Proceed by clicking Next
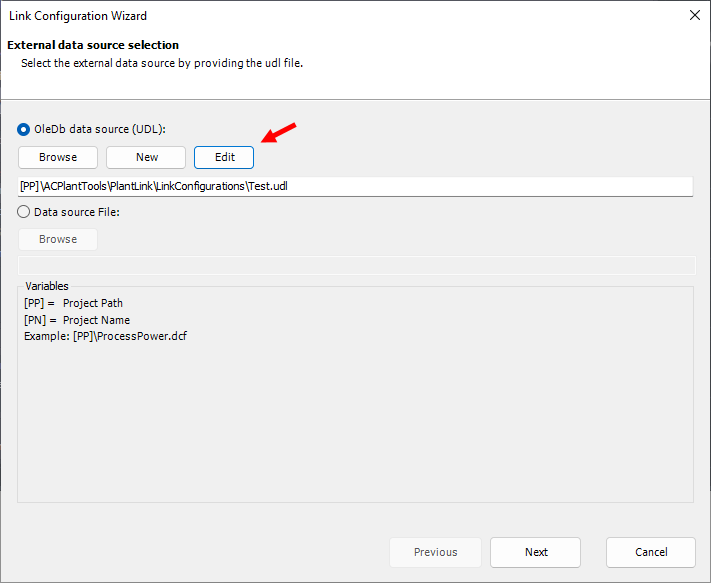This screenshot has width=711, height=583. coord(536,552)
